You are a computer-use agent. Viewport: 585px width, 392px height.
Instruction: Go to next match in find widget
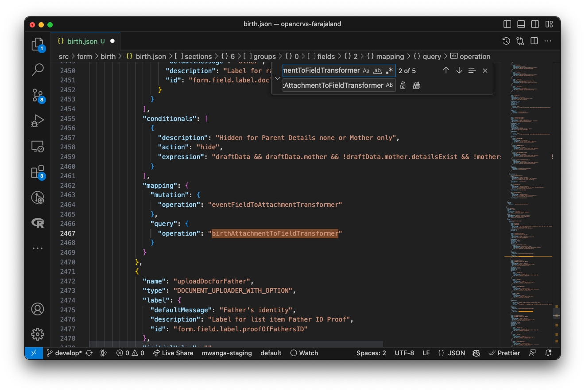click(x=459, y=70)
